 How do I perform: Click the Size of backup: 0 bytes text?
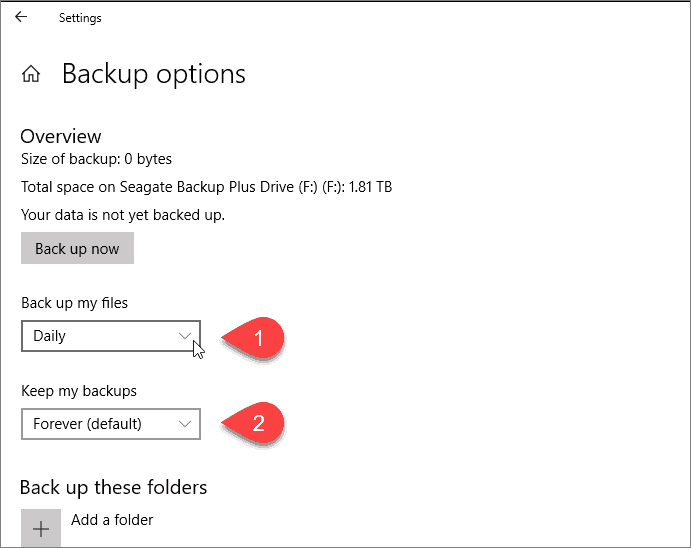(x=96, y=159)
